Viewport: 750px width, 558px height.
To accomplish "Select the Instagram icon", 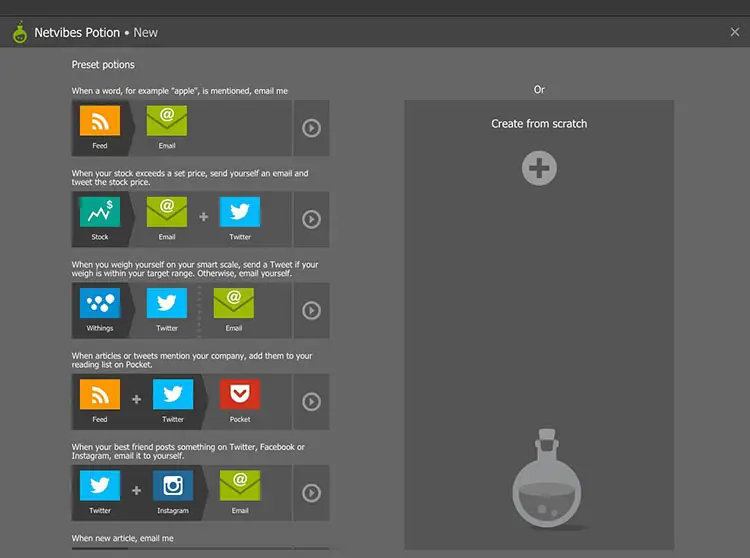I will pyautogui.click(x=173, y=486).
